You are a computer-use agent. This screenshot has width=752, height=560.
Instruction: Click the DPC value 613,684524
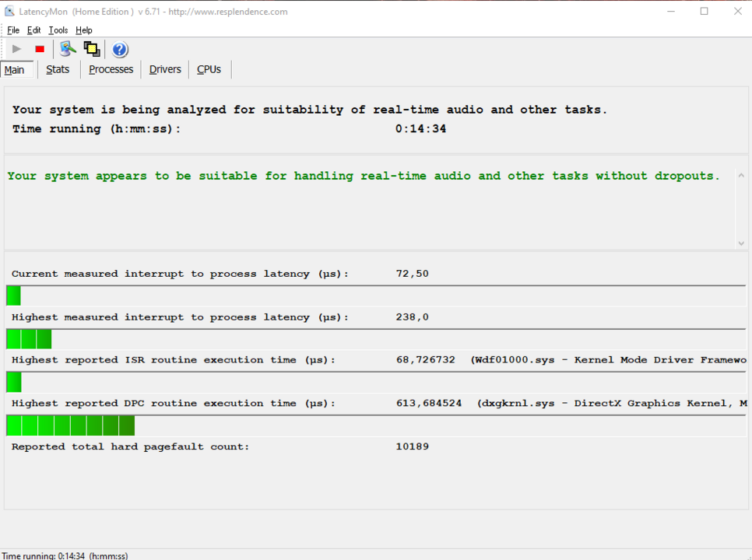pos(429,404)
